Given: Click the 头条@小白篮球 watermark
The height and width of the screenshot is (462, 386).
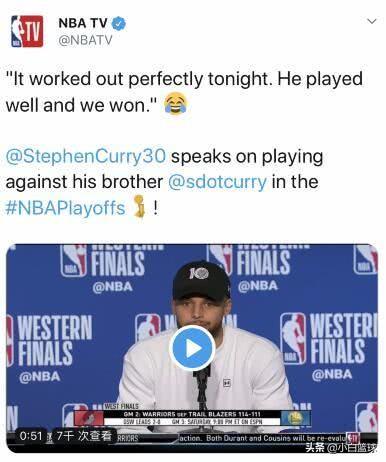Looking at the screenshot, I should 341,447.
